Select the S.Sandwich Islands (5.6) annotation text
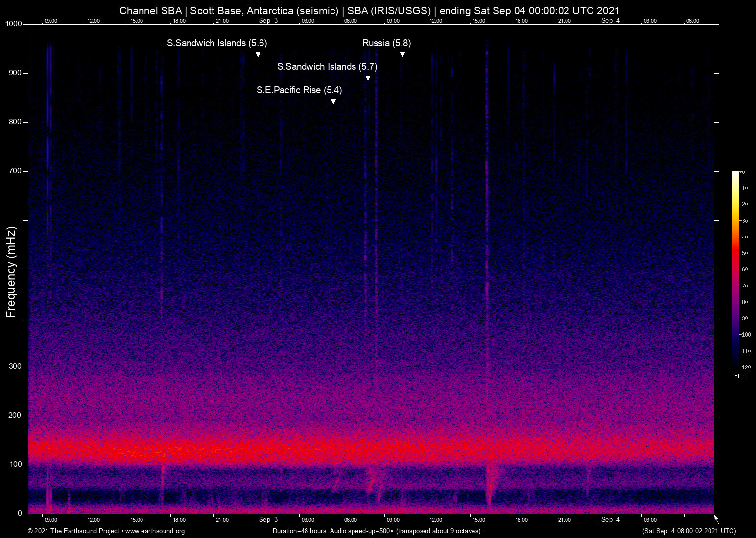Image resolution: width=756 pixels, height=538 pixels. coord(217,43)
